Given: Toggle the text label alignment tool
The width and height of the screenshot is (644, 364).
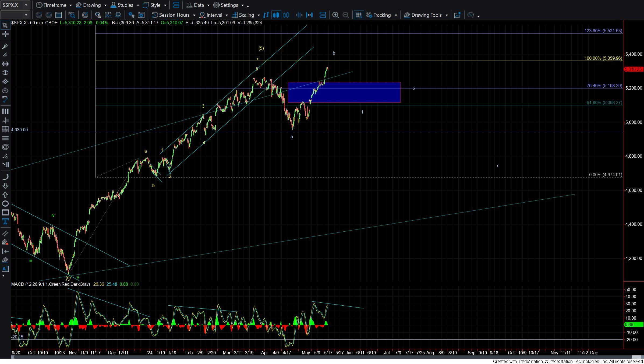Looking at the screenshot, I should tap(5, 269).
